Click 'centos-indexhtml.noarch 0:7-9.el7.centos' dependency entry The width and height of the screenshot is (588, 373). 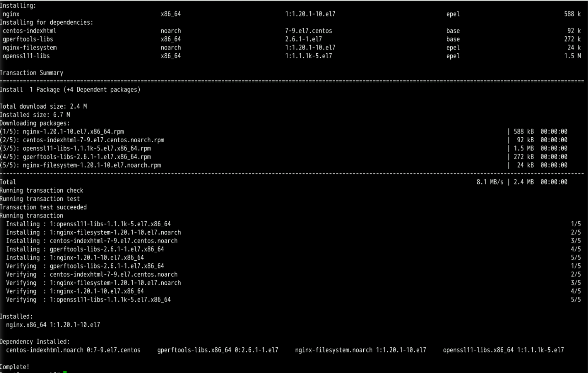tap(73, 350)
